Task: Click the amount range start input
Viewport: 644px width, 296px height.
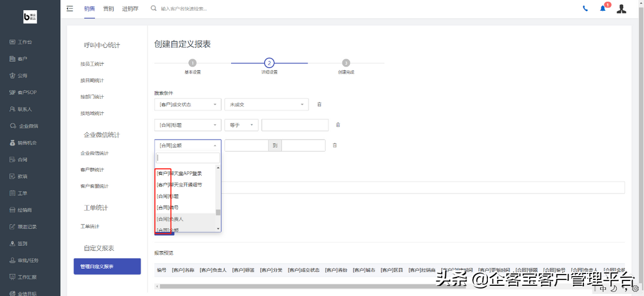Action: (x=246, y=145)
